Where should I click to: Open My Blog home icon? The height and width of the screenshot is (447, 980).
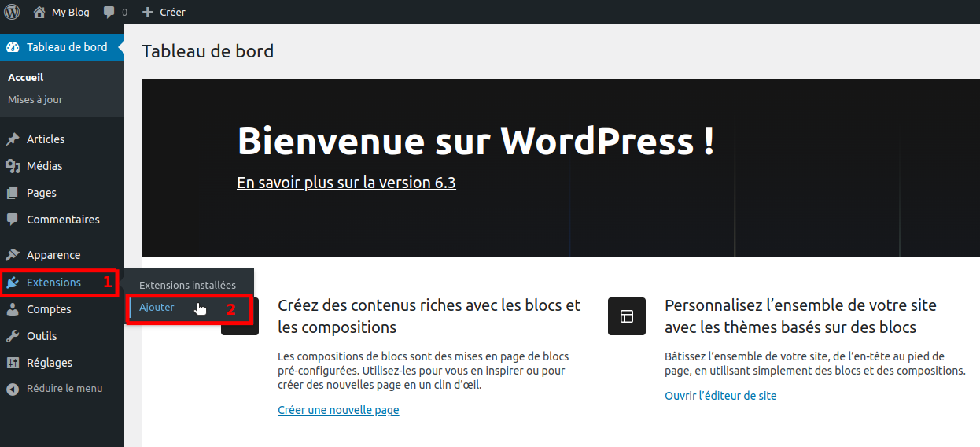[39, 12]
